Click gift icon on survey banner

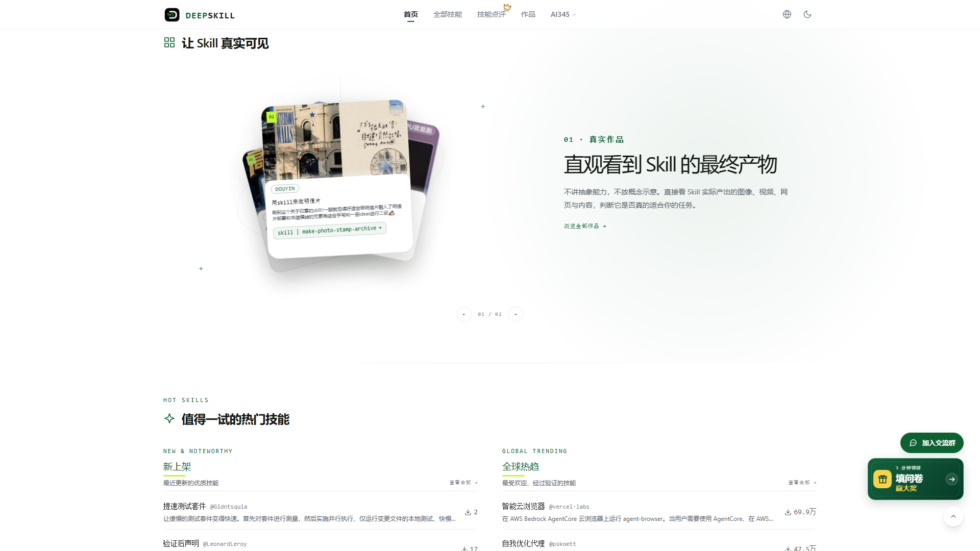[x=883, y=479]
